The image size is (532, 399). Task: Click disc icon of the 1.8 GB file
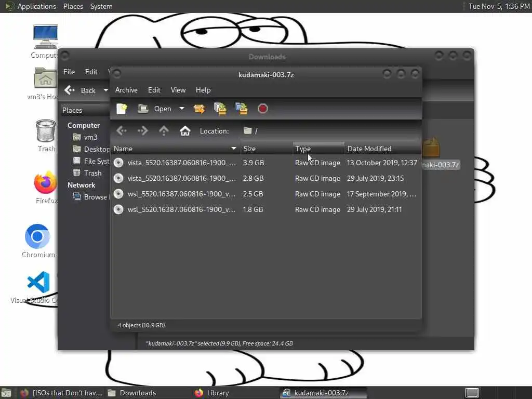tap(118, 210)
